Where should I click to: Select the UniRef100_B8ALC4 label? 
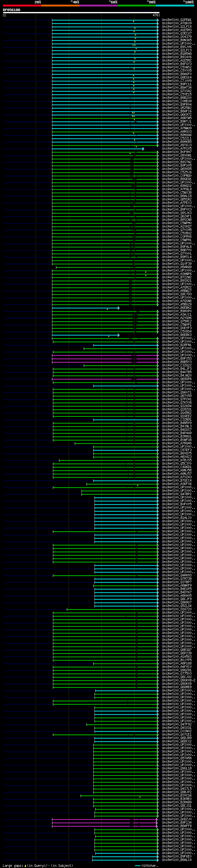(x=176, y=860)
